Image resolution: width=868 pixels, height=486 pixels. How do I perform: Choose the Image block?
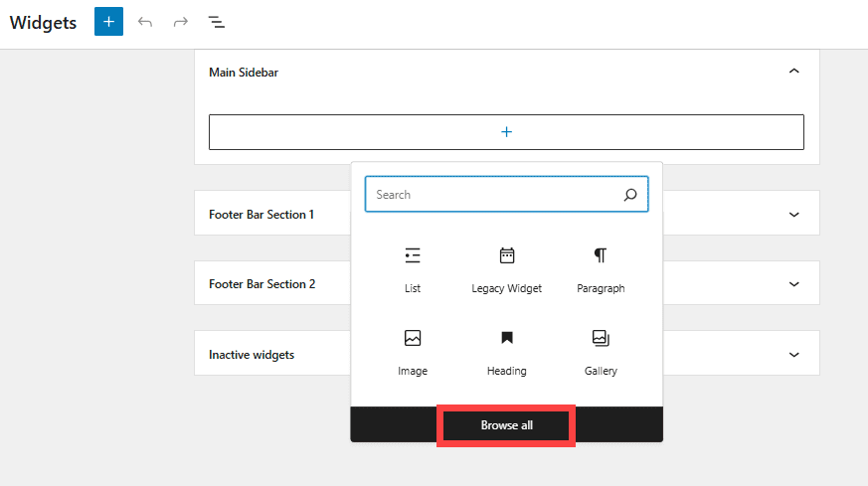click(413, 351)
